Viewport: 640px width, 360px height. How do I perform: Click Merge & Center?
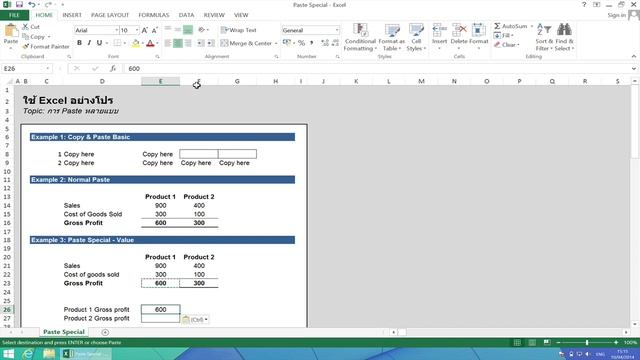(246, 43)
